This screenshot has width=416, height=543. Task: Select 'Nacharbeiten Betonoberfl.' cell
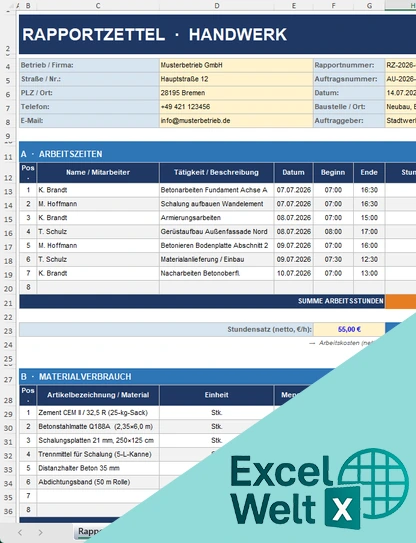(216, 273)
